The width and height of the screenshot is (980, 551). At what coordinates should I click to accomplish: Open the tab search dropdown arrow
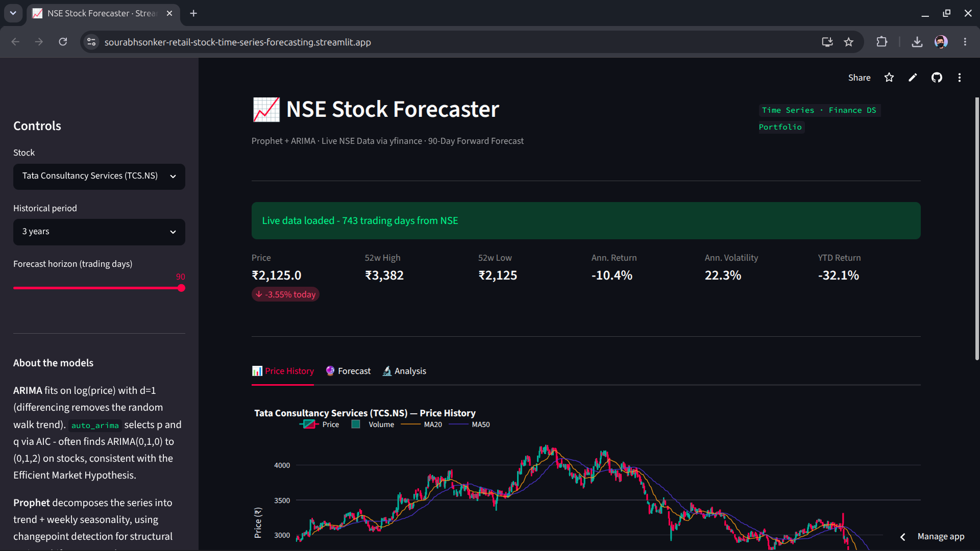click(13, 13)
